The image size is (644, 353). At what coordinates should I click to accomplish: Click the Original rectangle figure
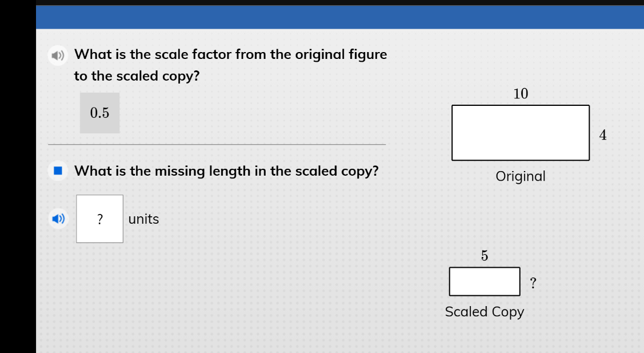click(521, 133)
